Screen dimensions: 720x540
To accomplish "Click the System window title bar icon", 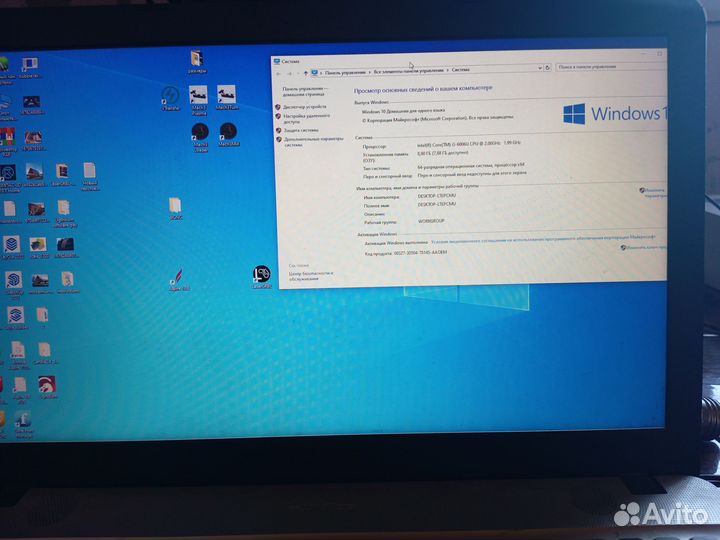I will tap(277, 61).
